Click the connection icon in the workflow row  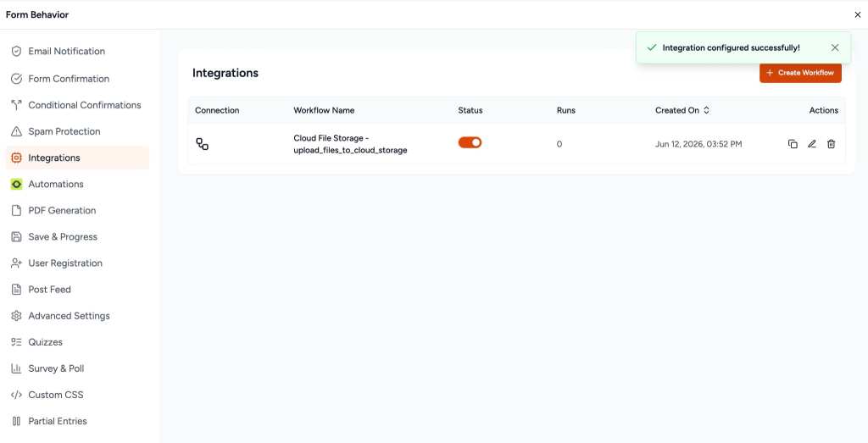[x=202, y=144]
